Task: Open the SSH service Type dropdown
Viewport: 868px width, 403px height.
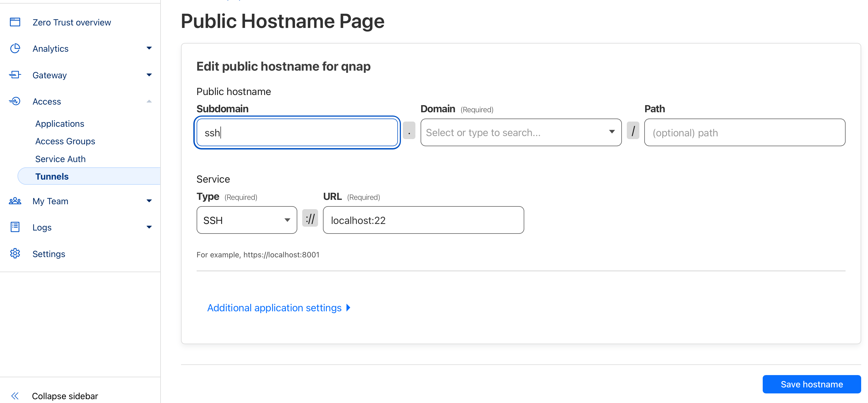Action: point(247,220)
